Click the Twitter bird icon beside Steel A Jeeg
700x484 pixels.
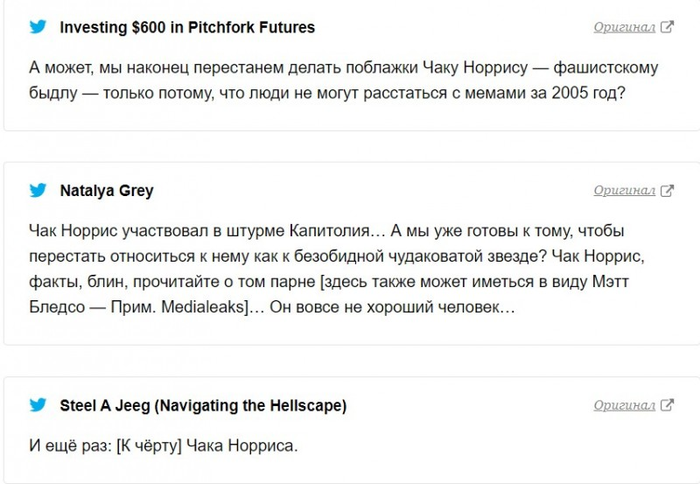coord(38,405)
